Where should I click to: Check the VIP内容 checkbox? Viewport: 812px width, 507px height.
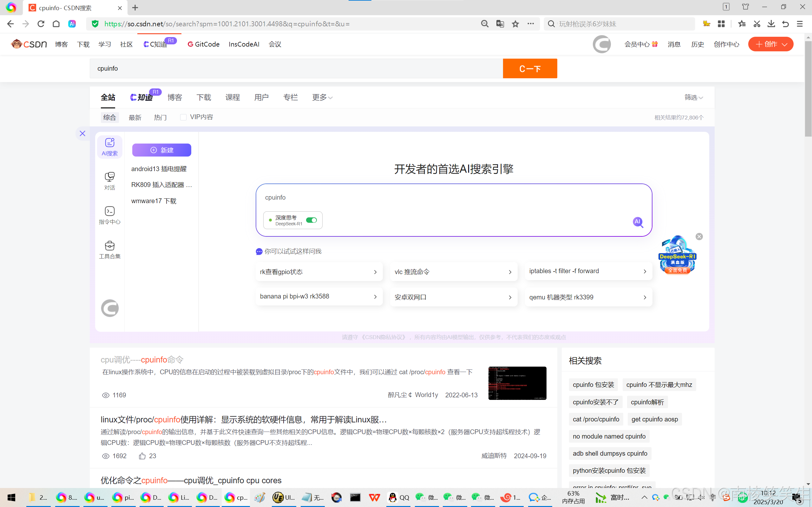point(183,117)
